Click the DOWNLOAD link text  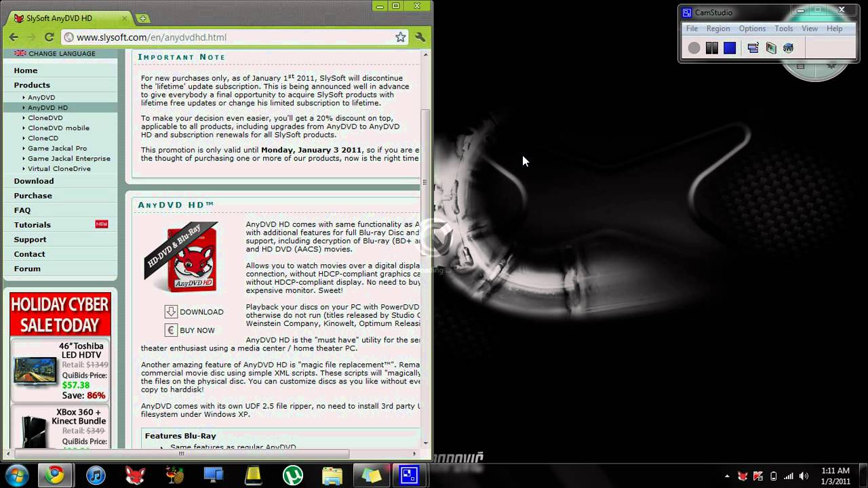tap(201, 312)
